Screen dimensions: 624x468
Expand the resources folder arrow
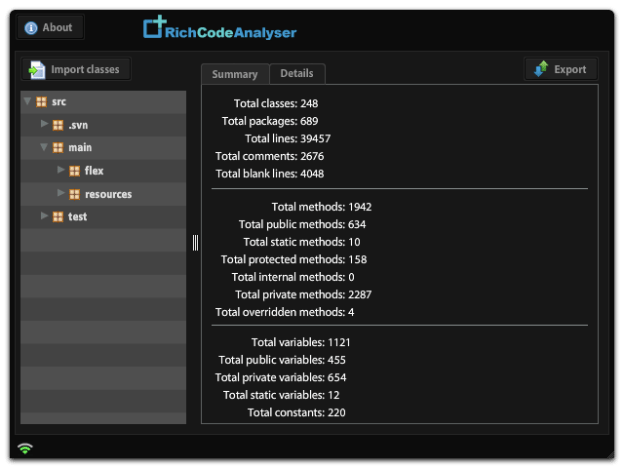click(x=61, y=193)
